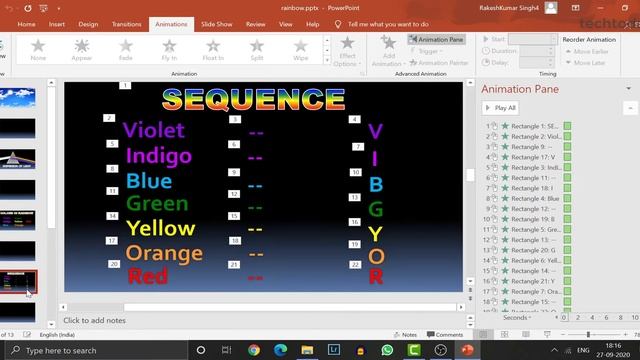Open the Help tab

[313, 24]
